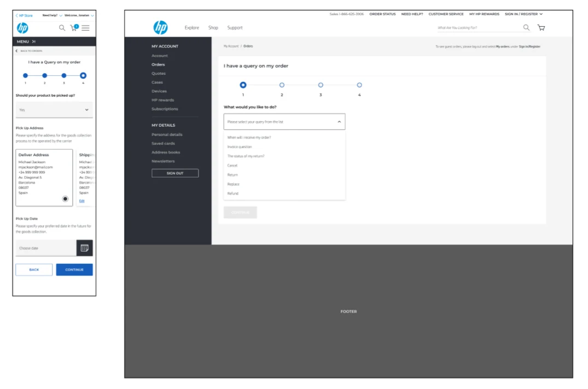
Task: Click the SIGN OUT button in sidebar
Action: coord(175,173)
